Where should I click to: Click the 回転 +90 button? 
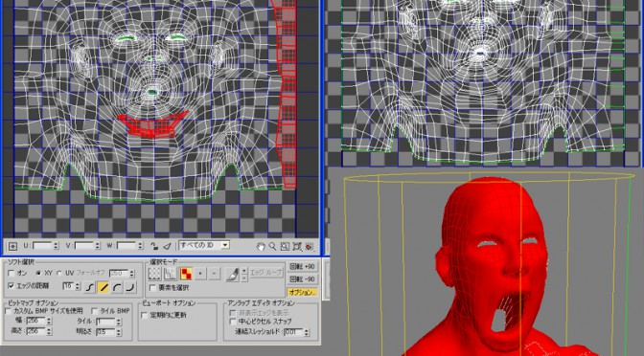tap(302, 267)
